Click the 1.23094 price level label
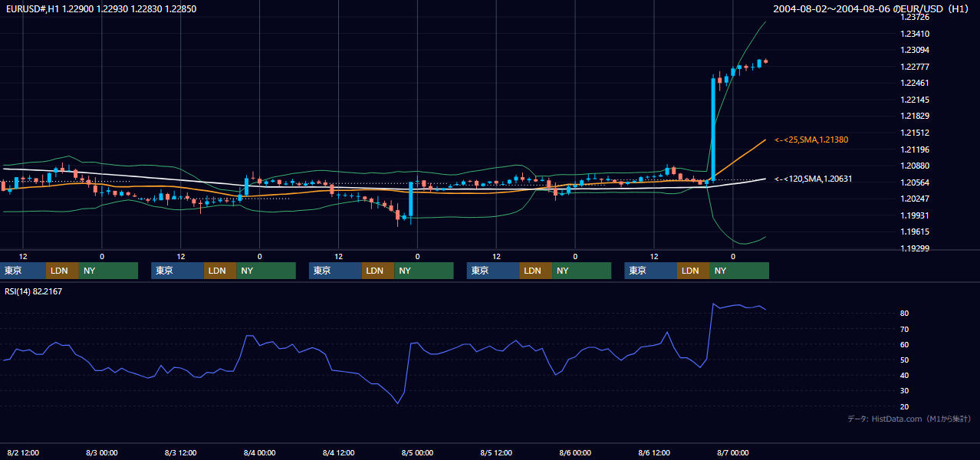 click(x=914, y=50)
